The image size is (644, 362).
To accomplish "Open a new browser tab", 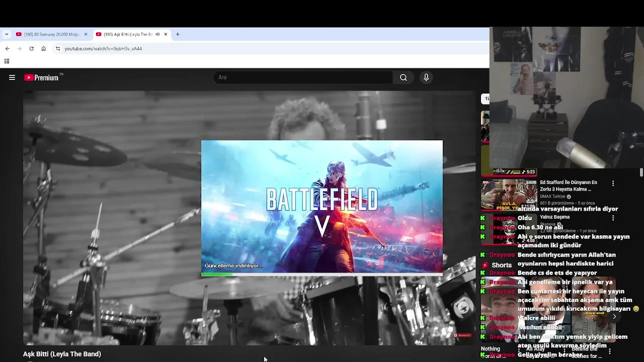I will [178, 34].
